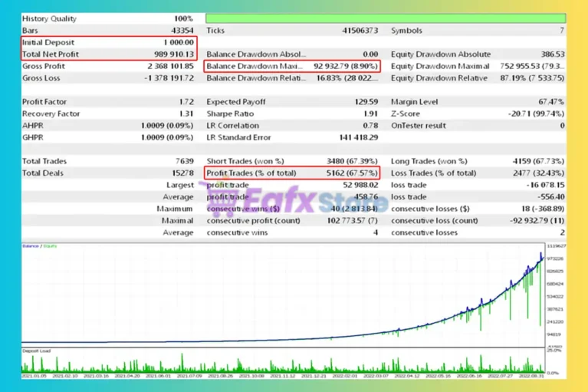
Task: Select the consecutive profit value 102 773.57 (7)
Action: pyautogui.click(x=352, y=221)
